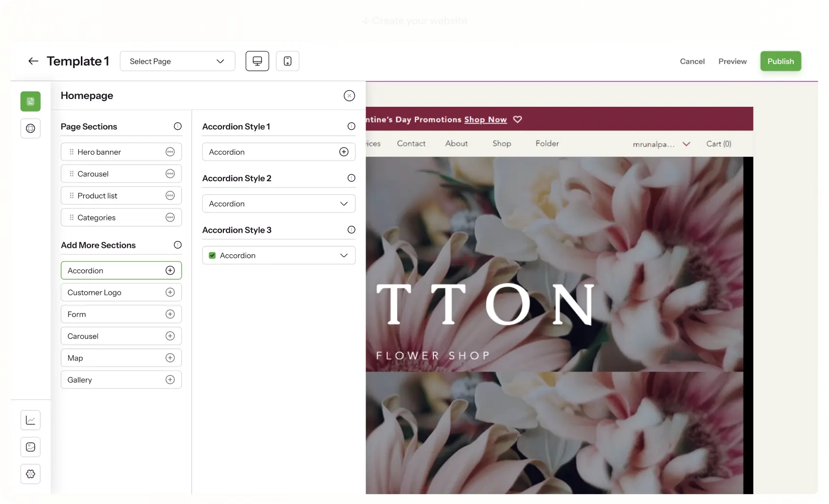This screenshot has width=829, height=504.
Task: Open the Select Page dropdown
Action: [x=177, y=61]
